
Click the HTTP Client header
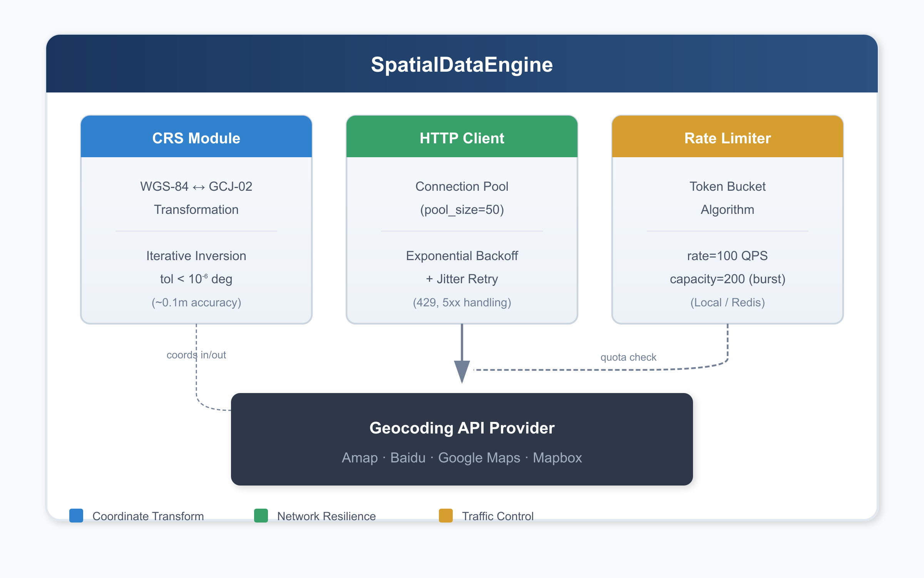tap(462, 138)
